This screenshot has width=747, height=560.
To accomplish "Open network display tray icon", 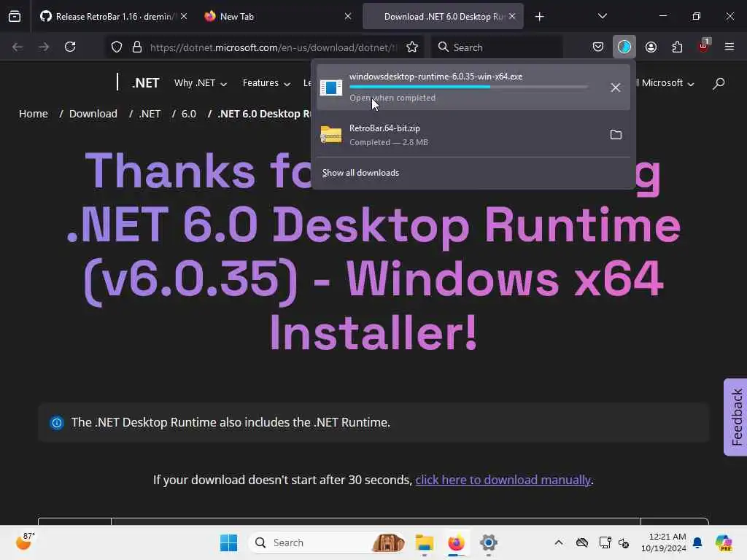I will pyautogui.click(x=605, y=542).
